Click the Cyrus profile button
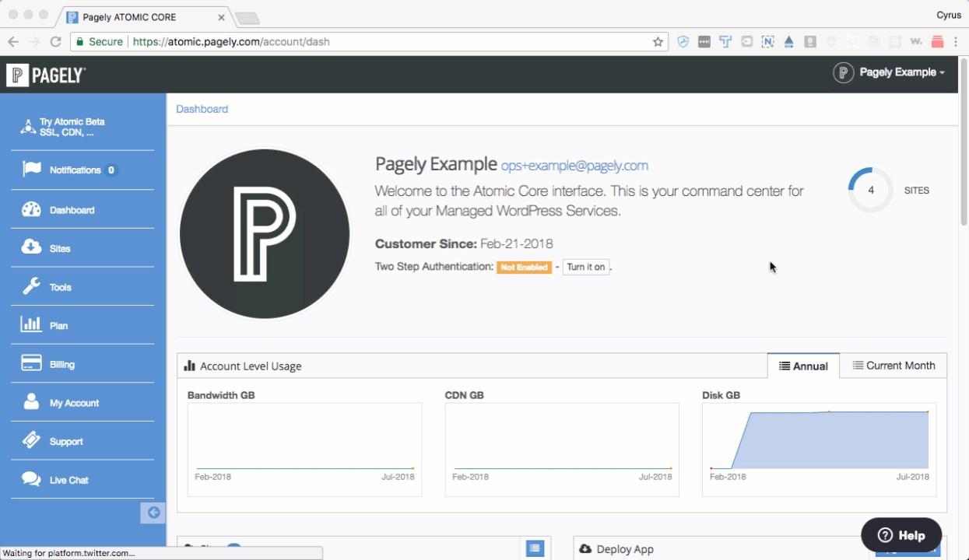Viewport: 969px width, 560px height. 950,14
